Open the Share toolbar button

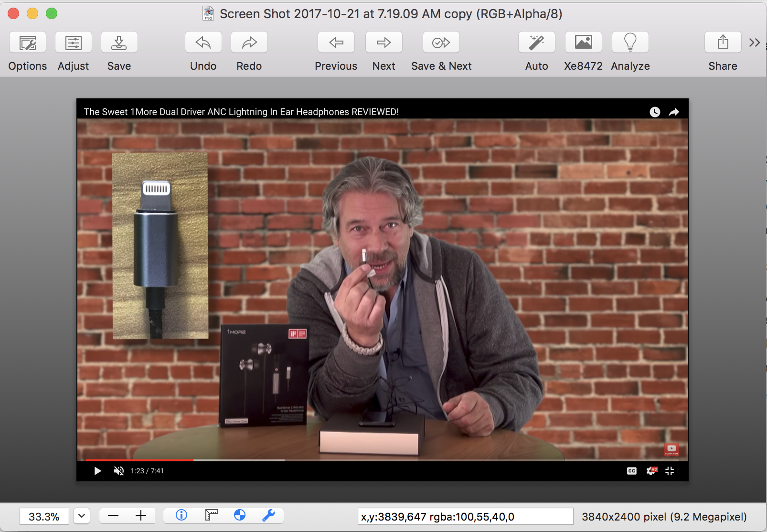click(x=723, y=43)
